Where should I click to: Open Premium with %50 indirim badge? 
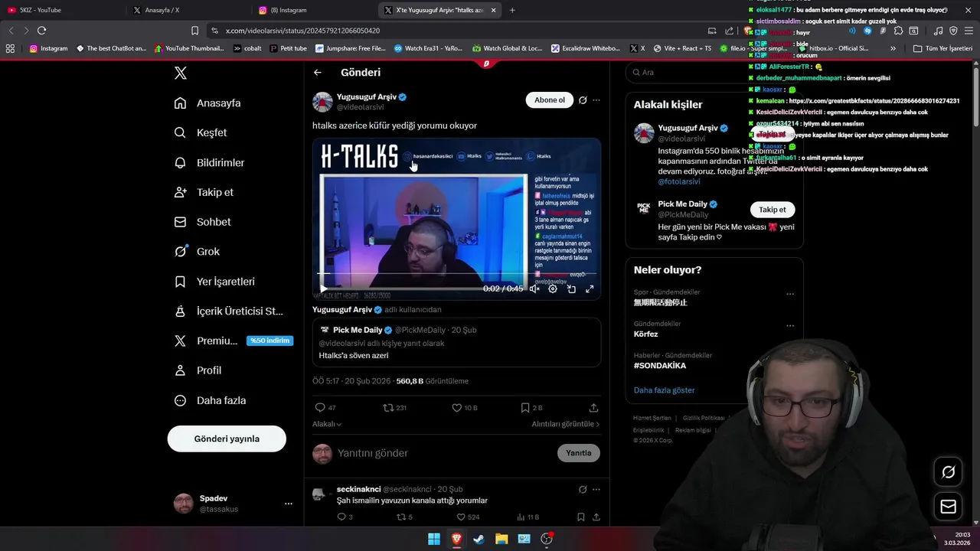pyautogui.click(x=234, y=341)
